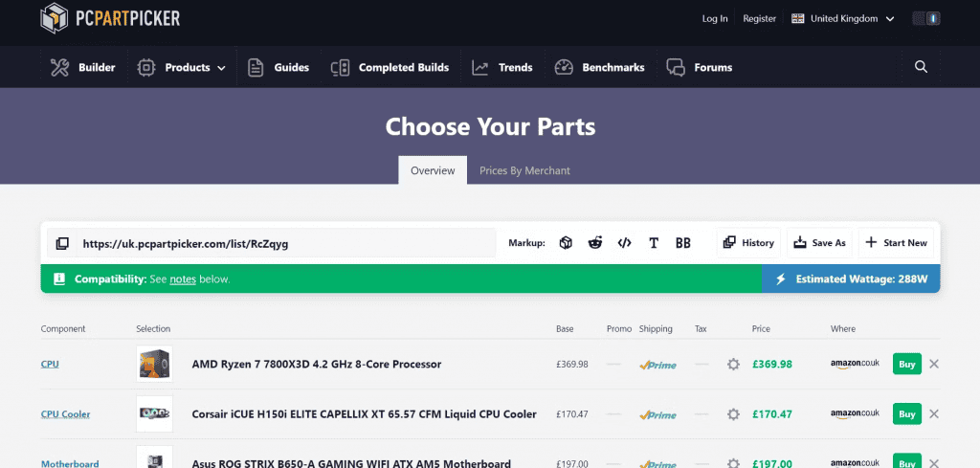Open Corsair iCUE H150i ELITE CAPELLIX product
Viewport: 980px width, 468px height.
(x=364, y=414)
